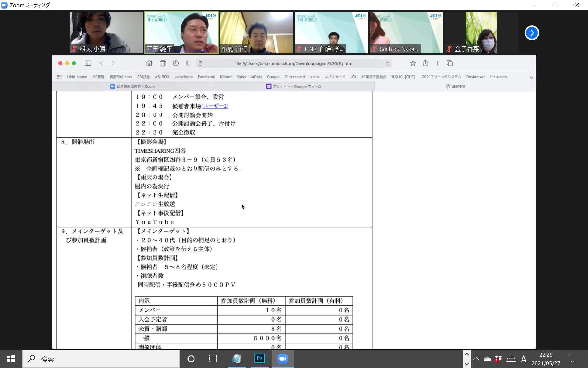Screen dimensions: 588x368
Task: Switch to 出席済み出席者 - Zoom tab
Action: point(132,86)
